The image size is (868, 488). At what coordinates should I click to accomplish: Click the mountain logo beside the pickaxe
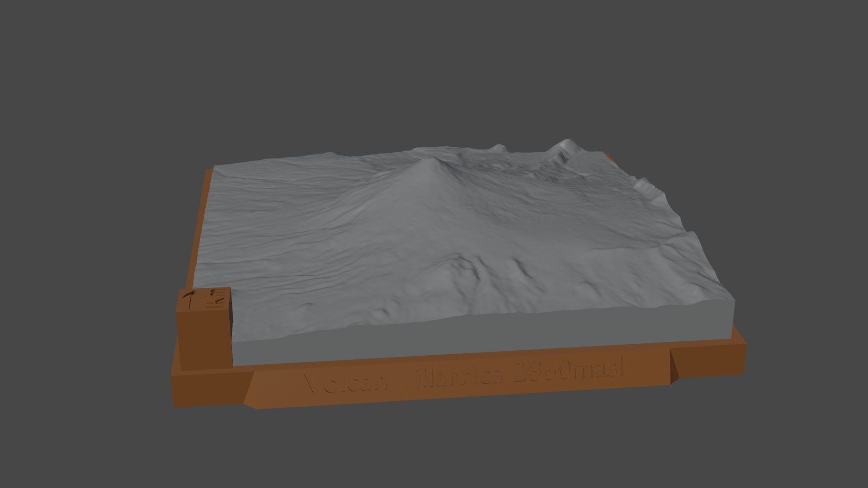coord(217,298)
